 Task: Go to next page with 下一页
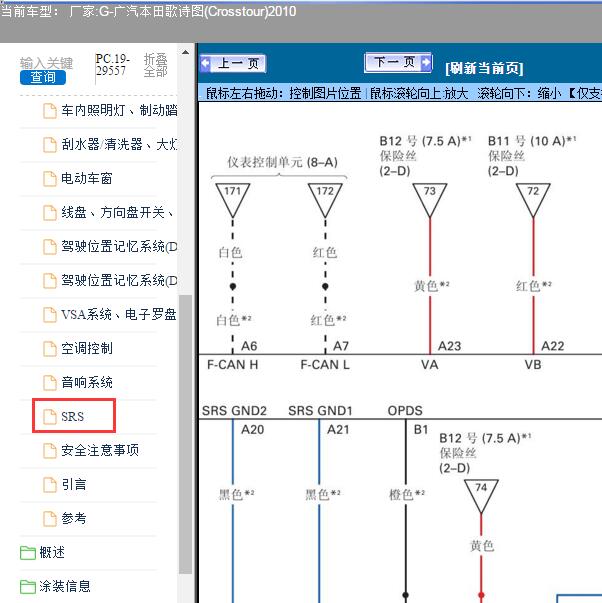(398, 62)
